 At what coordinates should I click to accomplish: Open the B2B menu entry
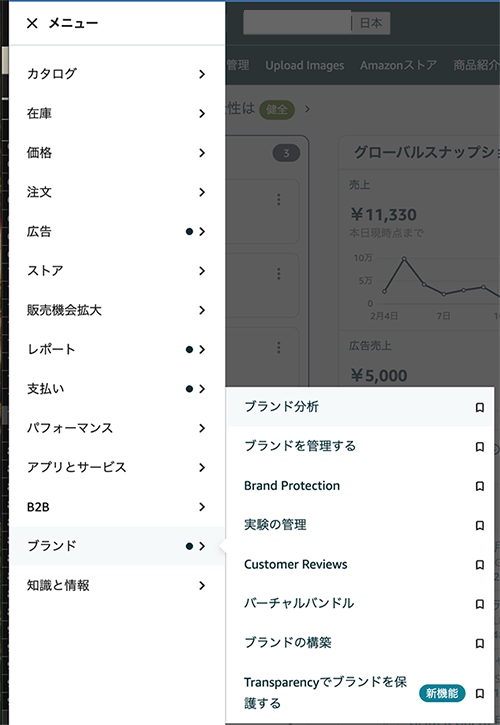coord(117,507)
